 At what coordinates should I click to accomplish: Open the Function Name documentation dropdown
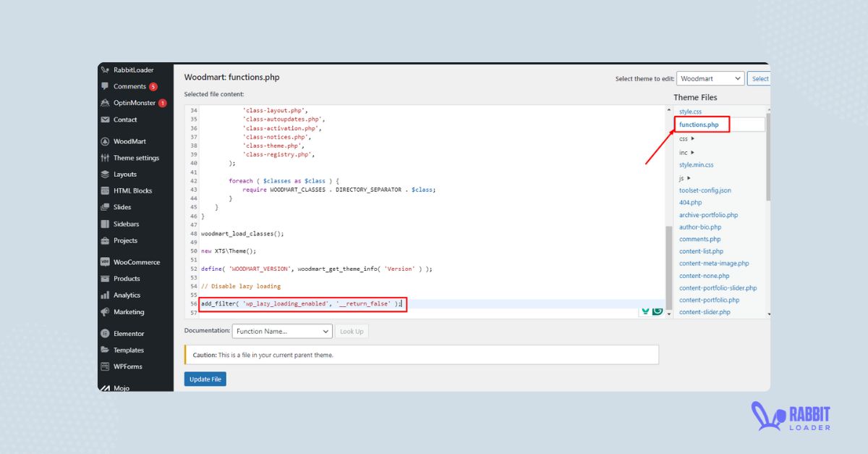(281, 331)
